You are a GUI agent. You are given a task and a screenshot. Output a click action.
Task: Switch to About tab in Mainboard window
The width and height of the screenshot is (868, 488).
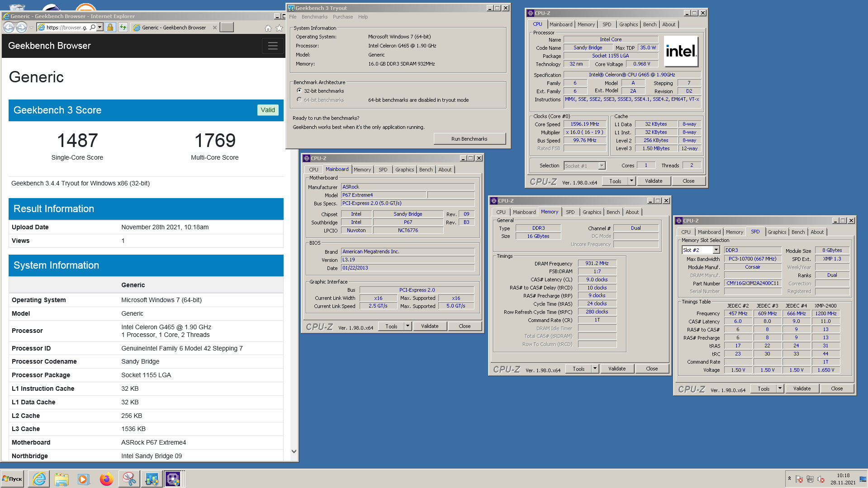click(445, 170)
